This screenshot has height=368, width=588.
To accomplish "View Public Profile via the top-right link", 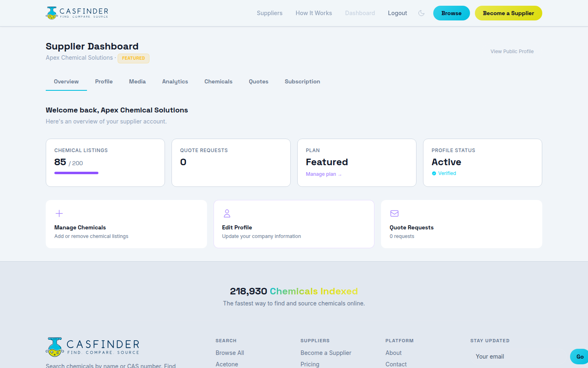I will [x=512, y=51].
